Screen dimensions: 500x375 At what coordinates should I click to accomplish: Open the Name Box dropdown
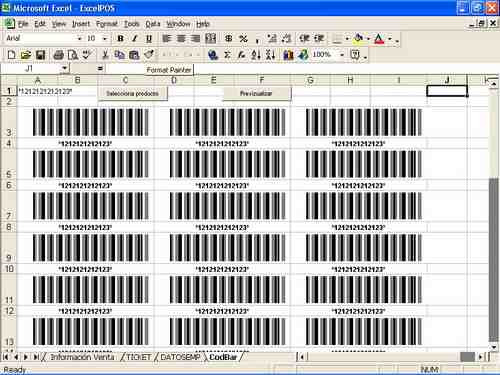[65, 69]
